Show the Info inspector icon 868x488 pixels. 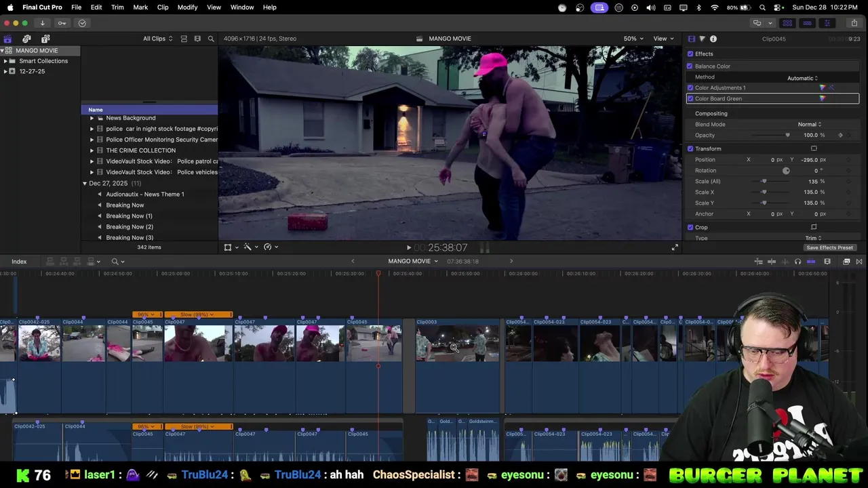point(713,39)
